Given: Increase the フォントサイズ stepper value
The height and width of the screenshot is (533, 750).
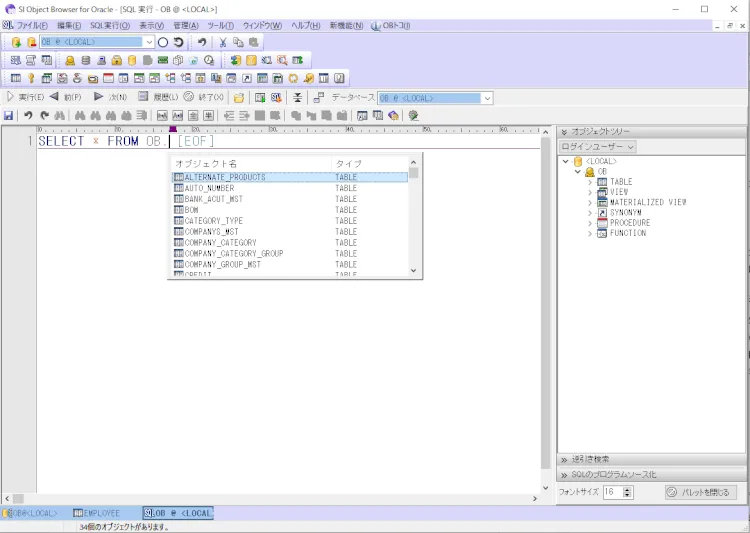Looking at the screenshot, I should click(628, 489).
